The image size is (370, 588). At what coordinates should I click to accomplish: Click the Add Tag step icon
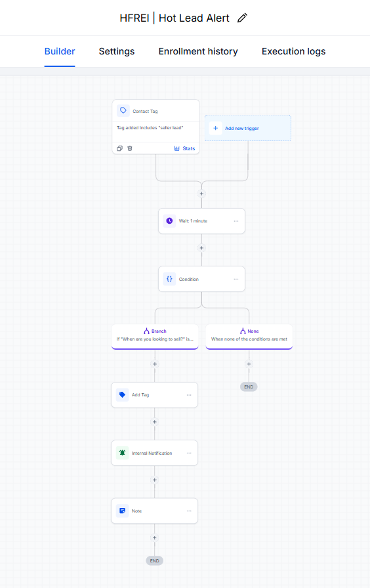click(x=122, y=394)
